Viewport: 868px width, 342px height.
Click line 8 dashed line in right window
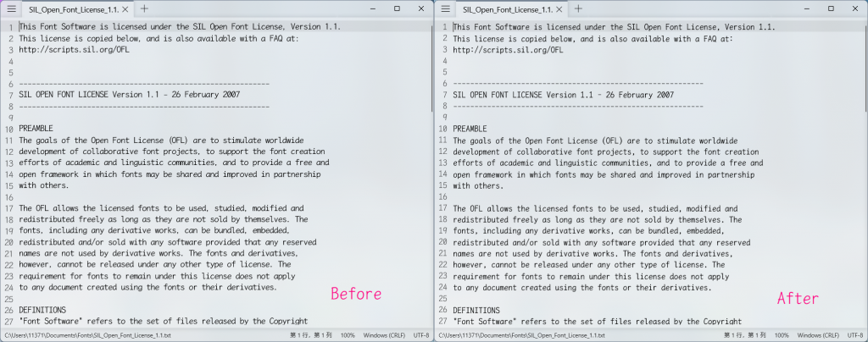click(578, 106)
